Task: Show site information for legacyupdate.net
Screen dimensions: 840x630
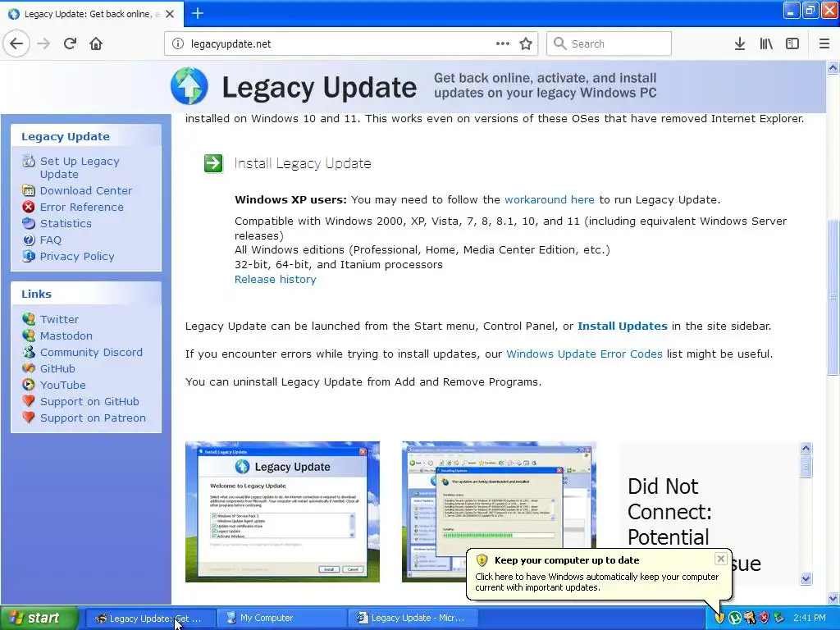Action: pyautogui.click(x=178, y=44)
